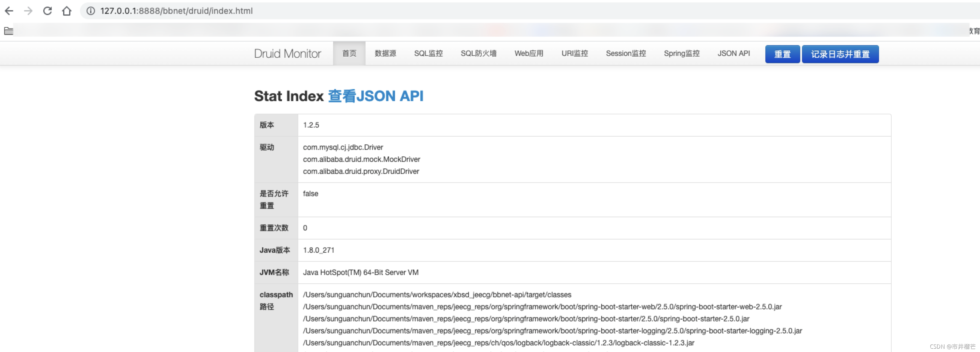The height and width of the screenshot is (352, 980).
Task: Open the 查看JSON API heading link
Action: (x=375, y=96)
